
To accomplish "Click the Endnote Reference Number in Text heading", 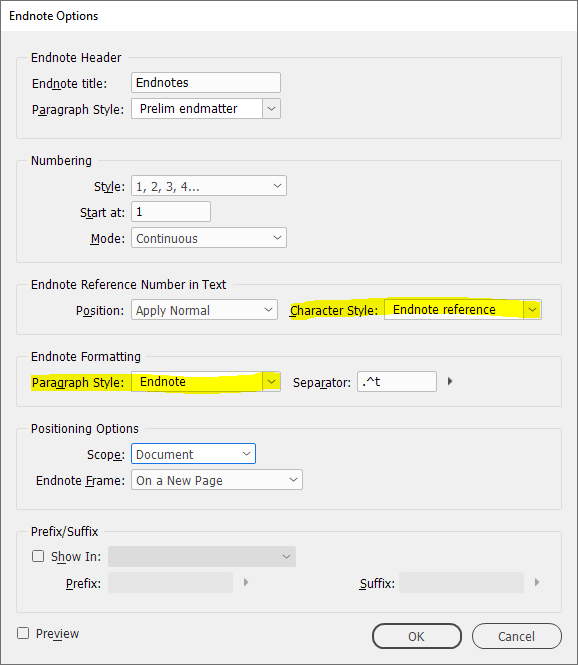I will coord(128,285).
